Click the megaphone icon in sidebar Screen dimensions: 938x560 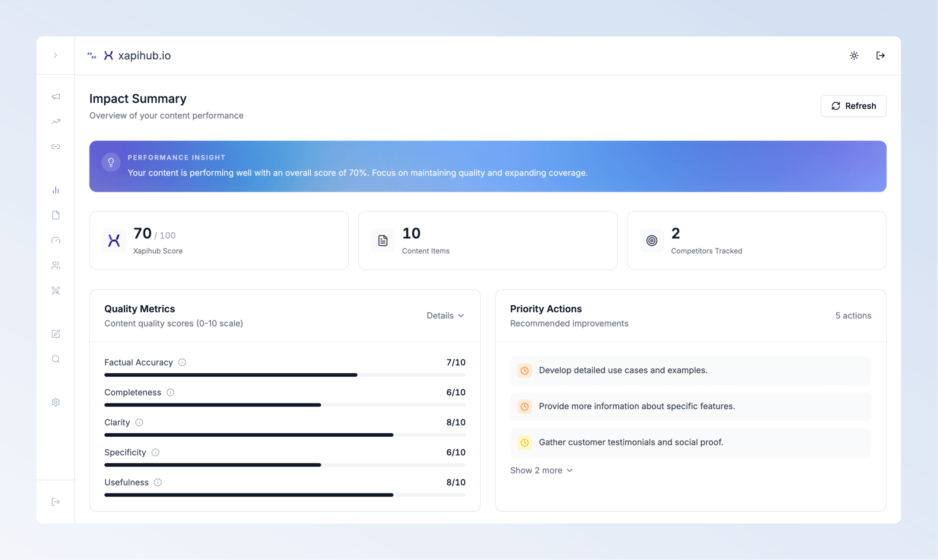(56, 96)
